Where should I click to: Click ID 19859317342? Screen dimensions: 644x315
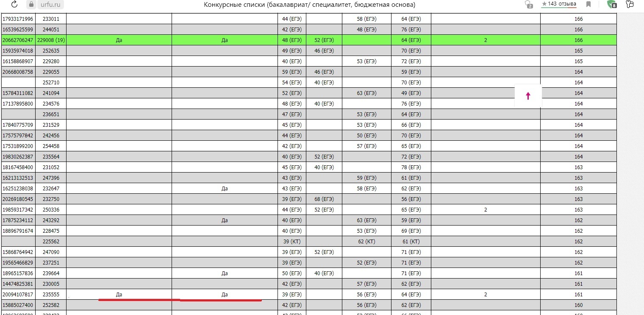pos(18,210)
